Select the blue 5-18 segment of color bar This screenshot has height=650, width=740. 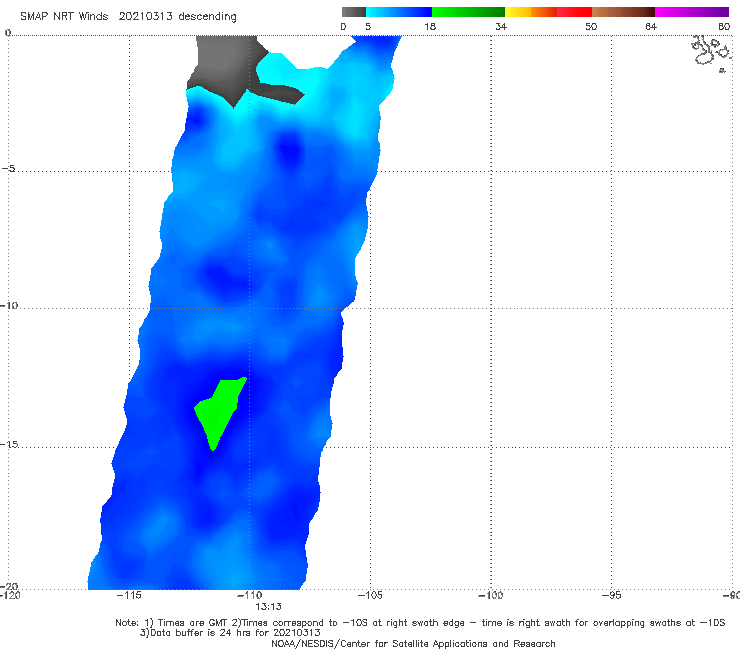399,12
